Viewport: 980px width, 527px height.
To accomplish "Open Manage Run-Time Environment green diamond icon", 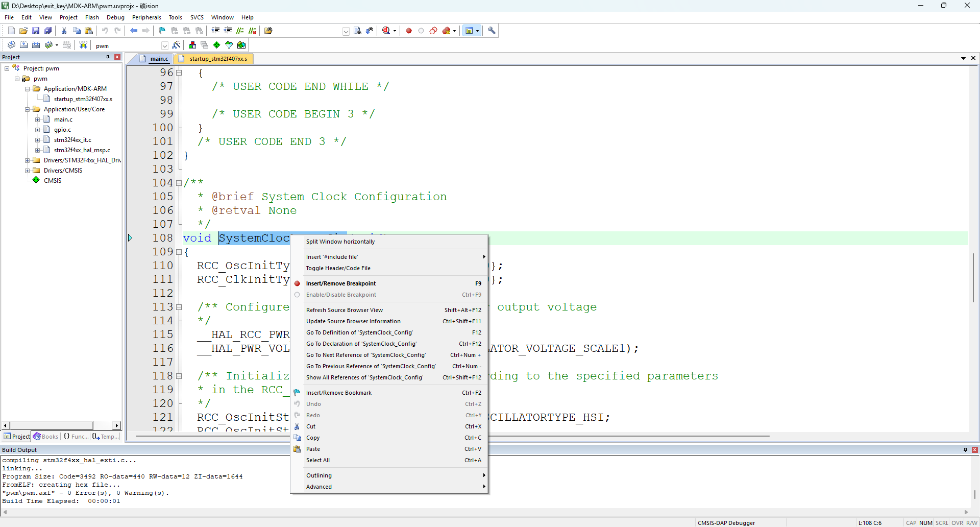I will tap(217, 45).
